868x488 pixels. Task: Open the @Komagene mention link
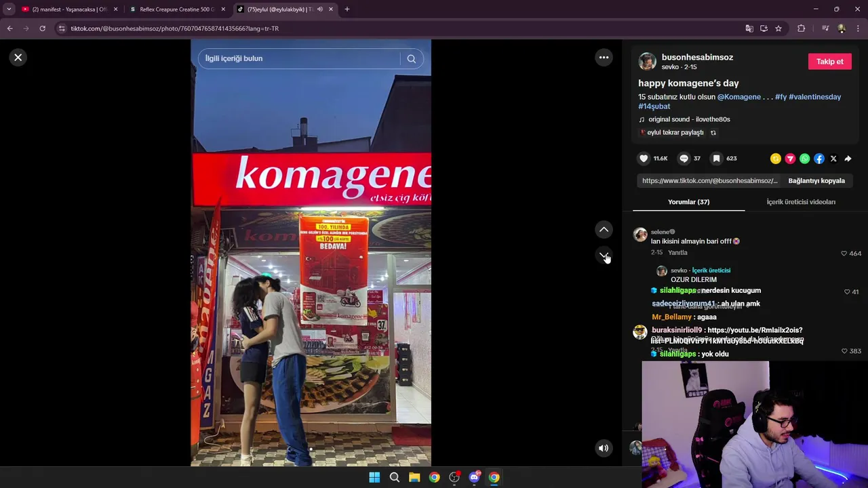click(739, 97)
